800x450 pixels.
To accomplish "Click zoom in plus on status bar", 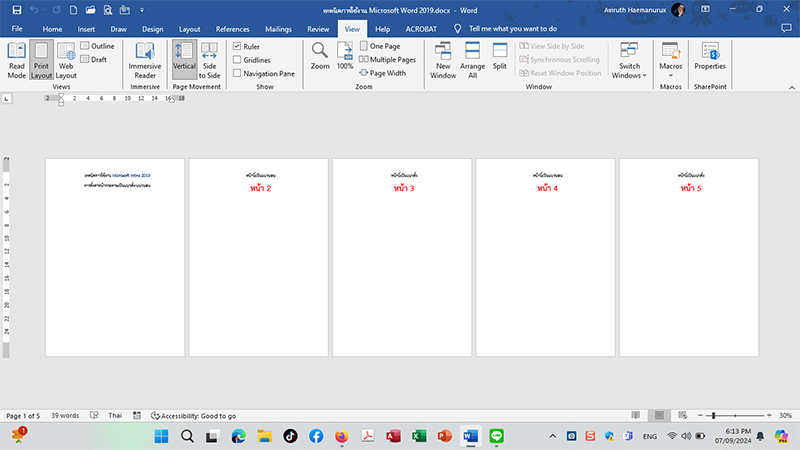I will (x=768, y=415).
